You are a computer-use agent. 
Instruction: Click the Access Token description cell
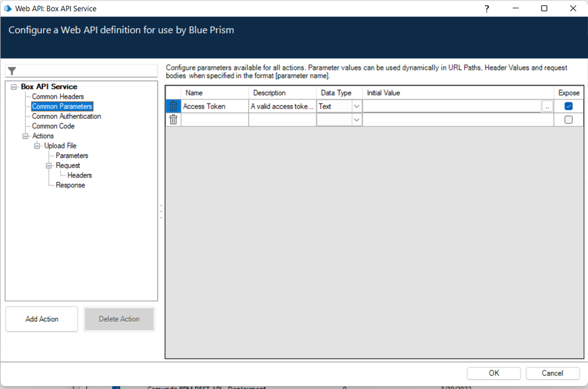pos(283,106)
